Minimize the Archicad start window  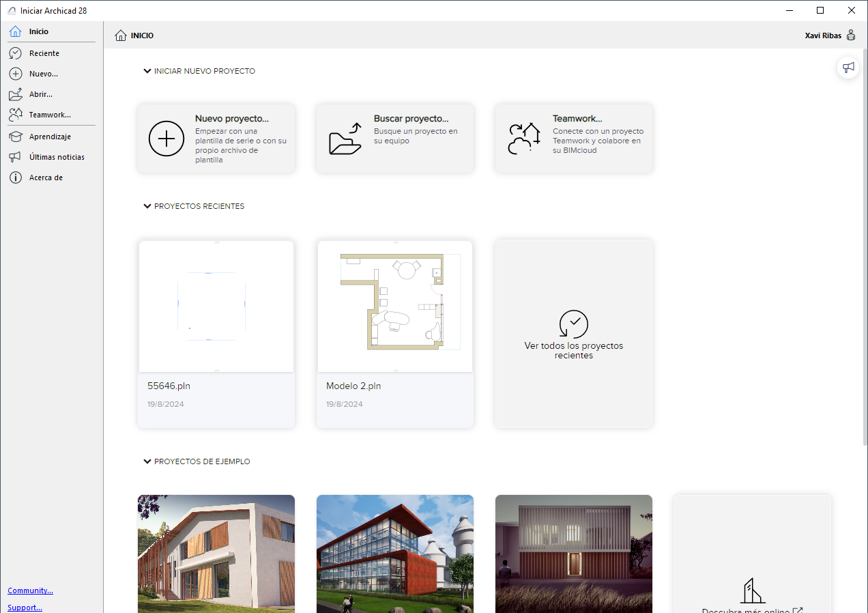789,10
